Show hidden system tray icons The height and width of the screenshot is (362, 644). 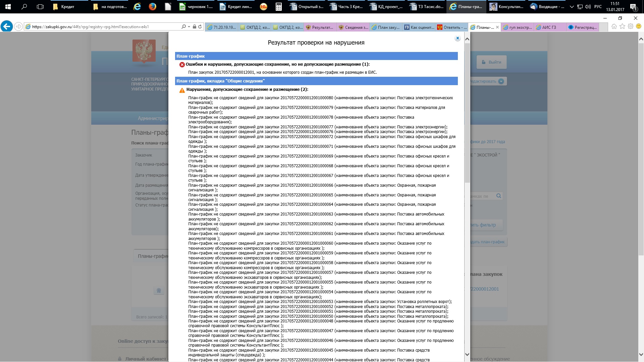click(572, 7)
